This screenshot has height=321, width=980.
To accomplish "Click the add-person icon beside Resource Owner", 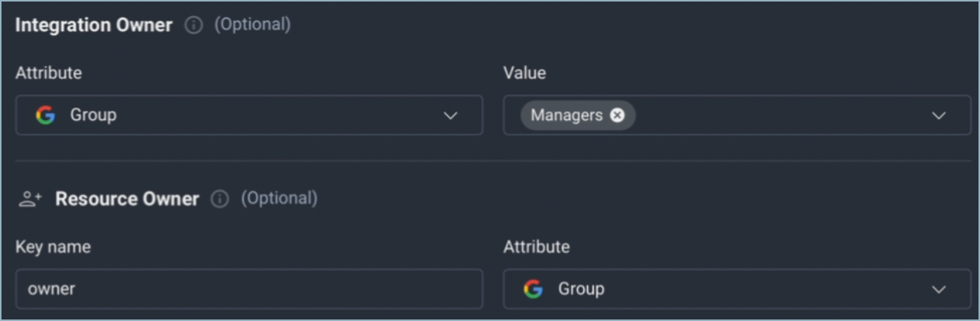I will pyautogui.click(x=30, y=199).
